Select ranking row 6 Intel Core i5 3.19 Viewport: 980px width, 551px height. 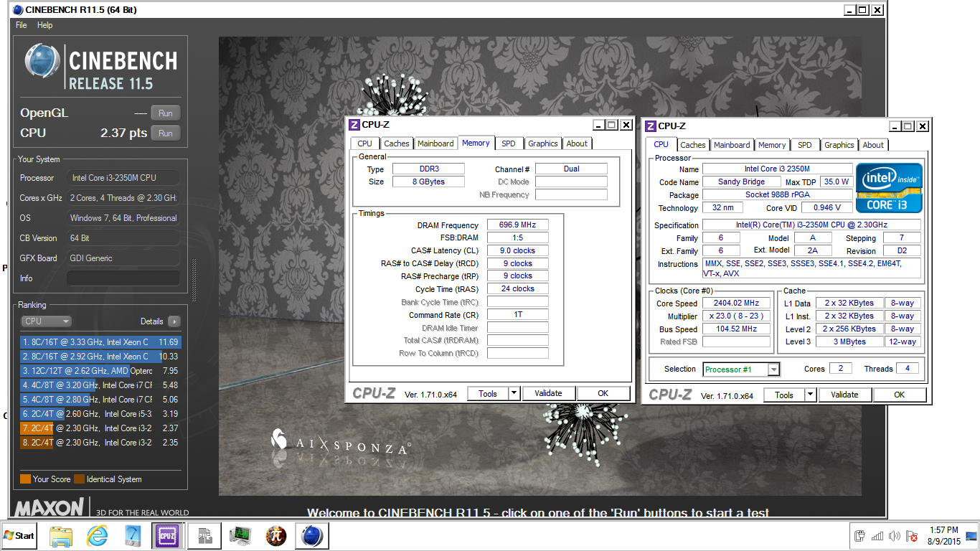click(x=100, y=414)
